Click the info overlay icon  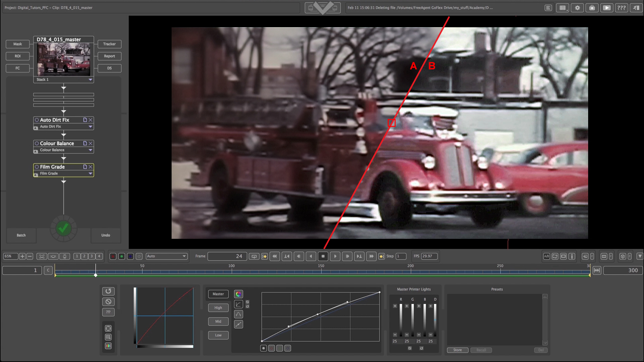[572, 256]
